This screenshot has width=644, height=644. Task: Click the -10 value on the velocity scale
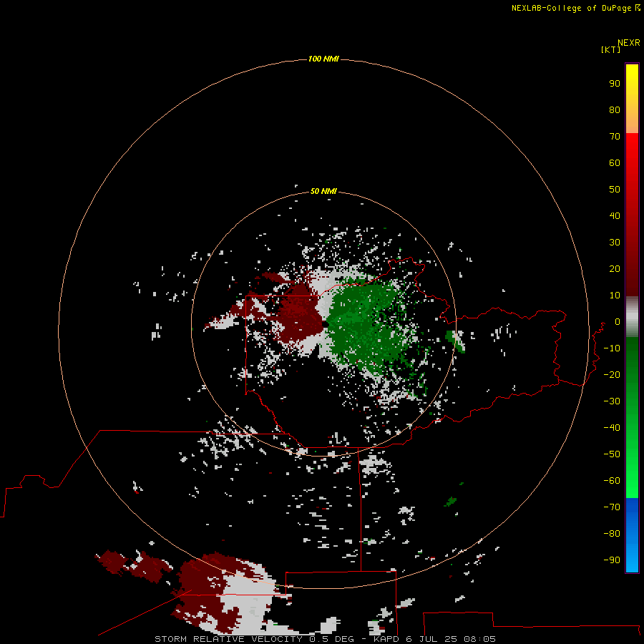click(x=612, y=348)
